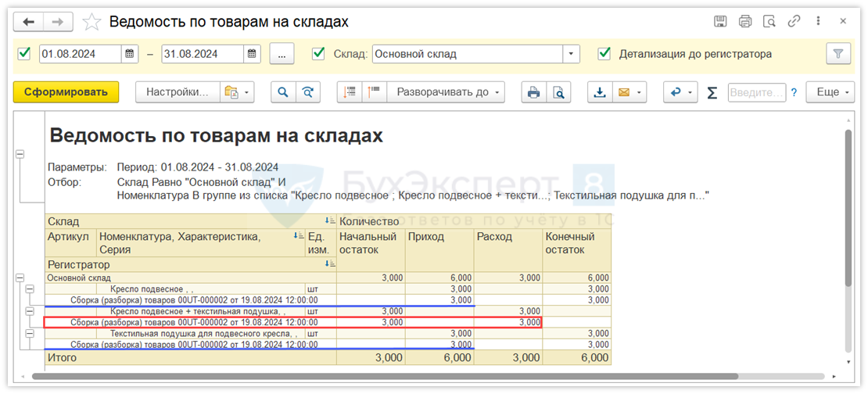The height and width of the screenshot is (394, 868).
Task: Collapse the Основной склад group
Action: point(20,278)
